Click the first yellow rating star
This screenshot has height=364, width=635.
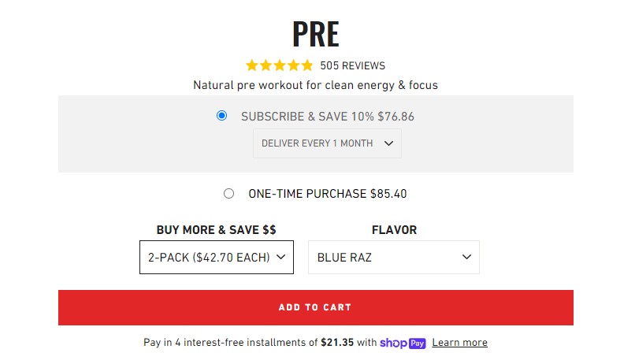click(x=252, y=65)
